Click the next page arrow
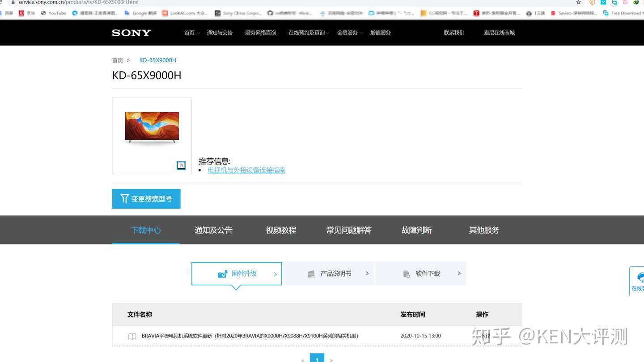The width and height of the screenshot is (644, 362). pyautogui.click(x=331, y=360)
